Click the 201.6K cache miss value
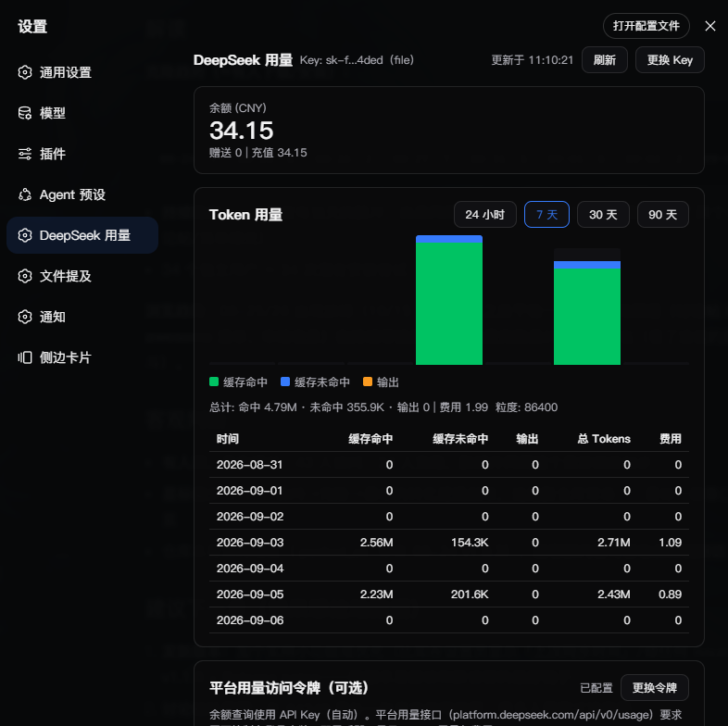 click(470, 595)
